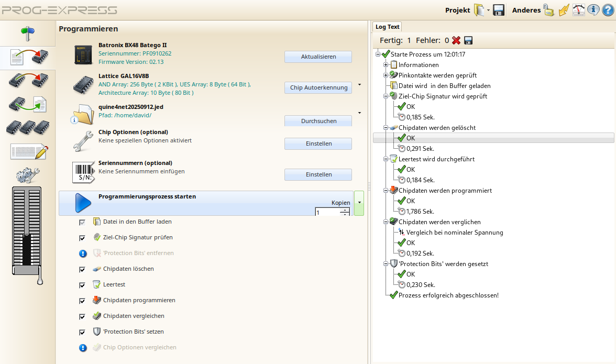Click the Aktualisieren button
616x364 pixels.
click(318, 57)
